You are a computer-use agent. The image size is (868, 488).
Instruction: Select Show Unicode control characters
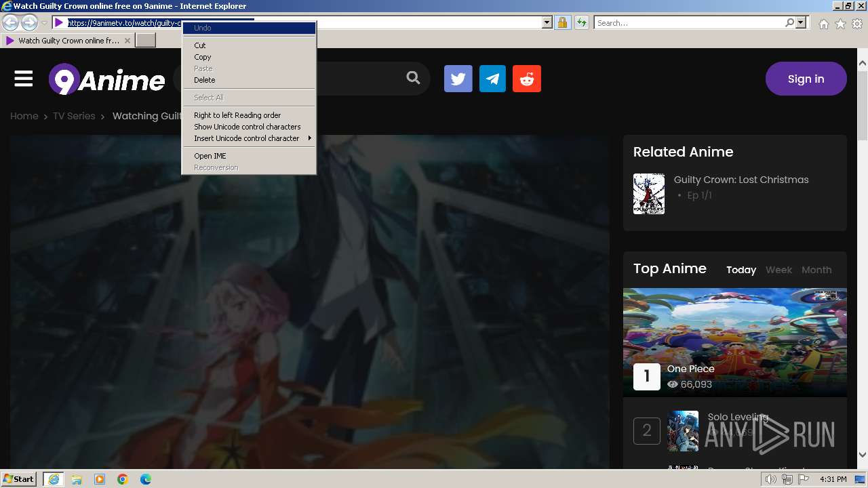(249, 127)
